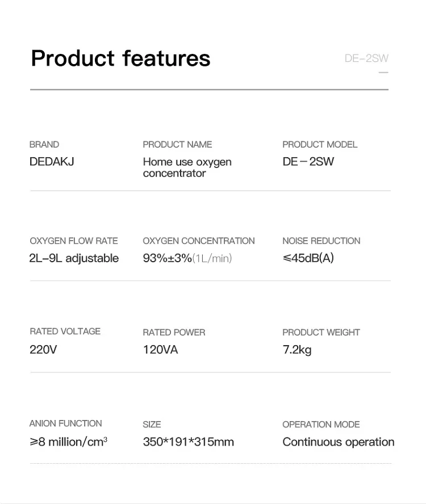The image size is (426, 504).
Task: Select the ANION FUNCTION label
Action: point(66,423)
